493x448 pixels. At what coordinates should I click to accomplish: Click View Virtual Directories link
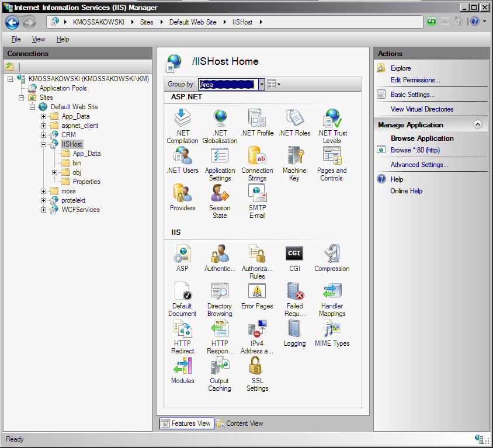point(422,109)
